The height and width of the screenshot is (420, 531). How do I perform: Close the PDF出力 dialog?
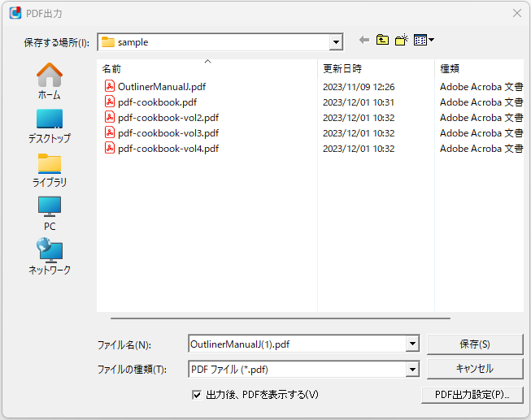(517, 13)
